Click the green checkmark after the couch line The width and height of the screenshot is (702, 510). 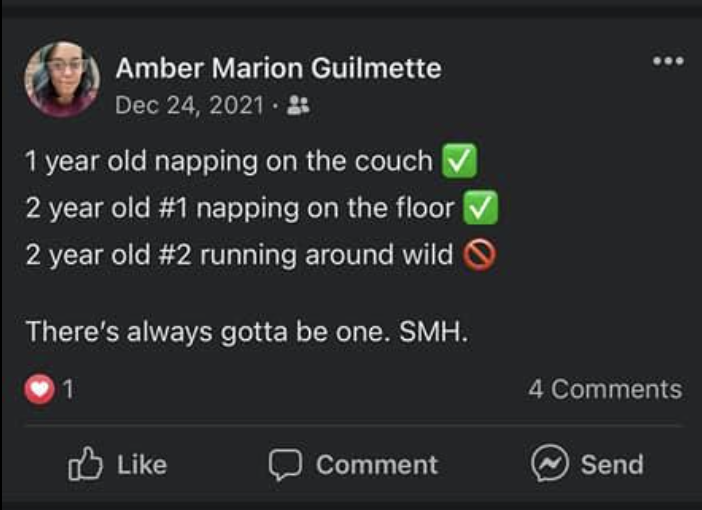click(x=459, y=161)
